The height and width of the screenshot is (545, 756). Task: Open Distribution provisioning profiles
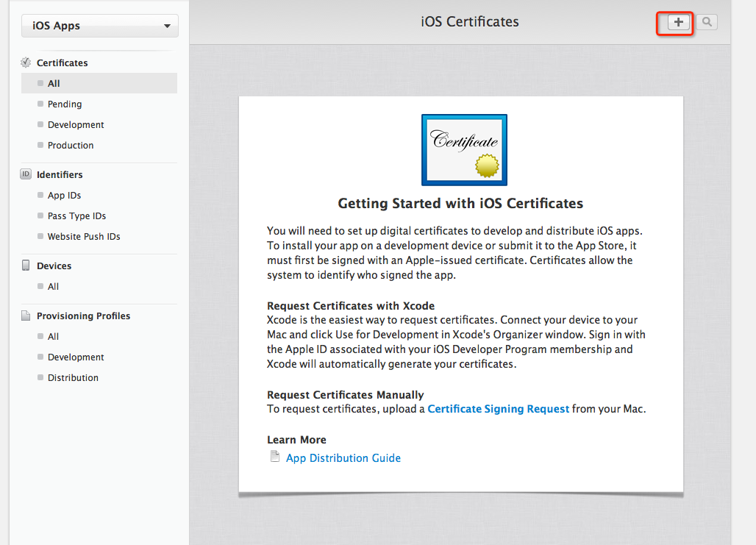73,377
